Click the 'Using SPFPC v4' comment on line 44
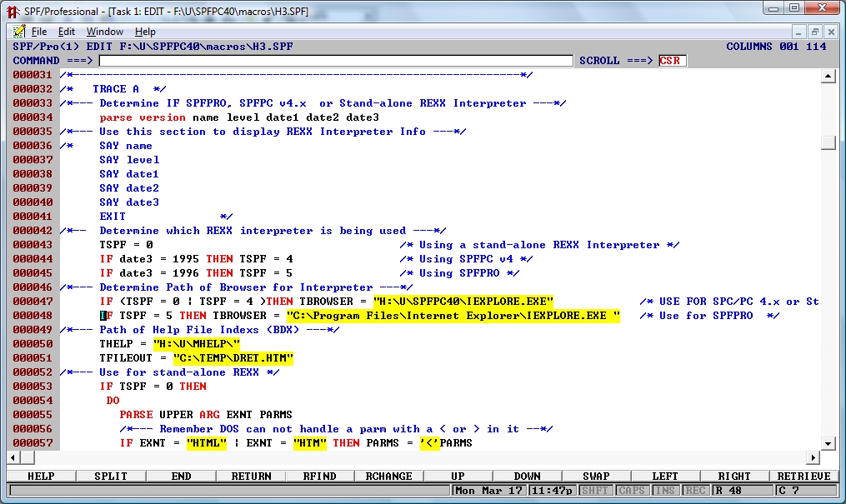846x504 pixels. pos(466,259)
